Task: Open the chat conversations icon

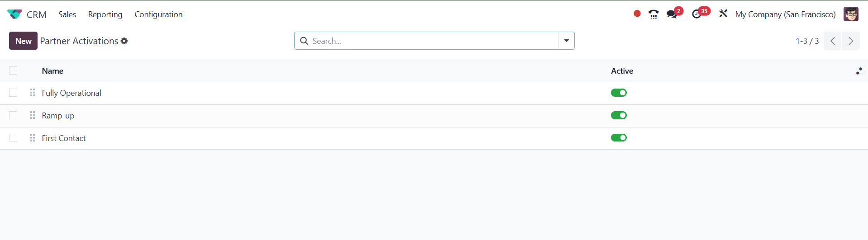Action: tap(672, 14)
